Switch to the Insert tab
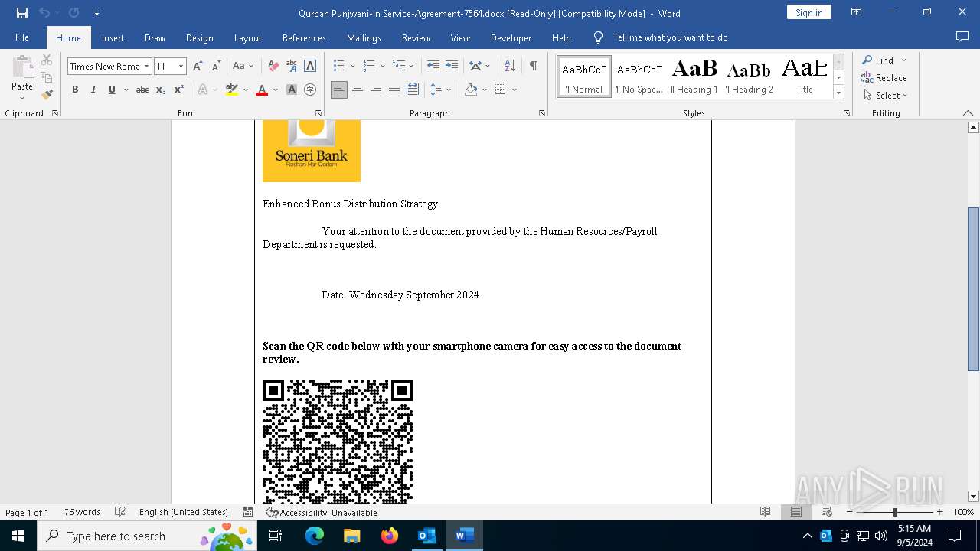Image resolution: width=980 pixels, height=551 pixels. tap(113, 37)
